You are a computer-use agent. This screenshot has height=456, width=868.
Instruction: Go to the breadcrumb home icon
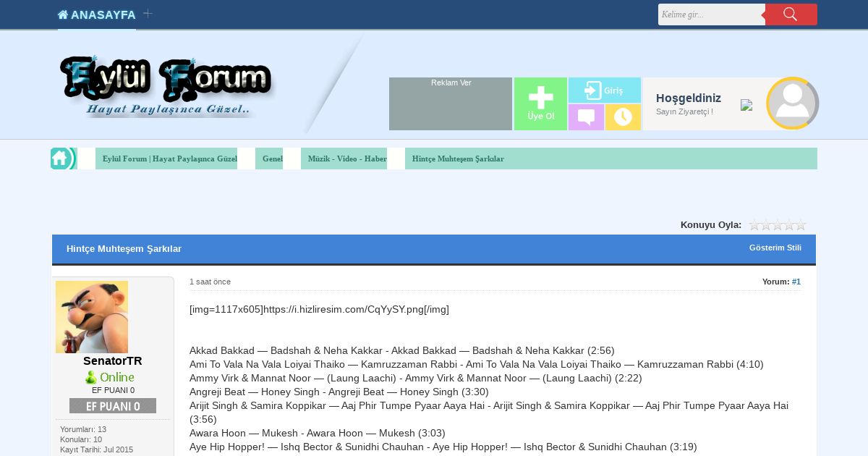61,159
